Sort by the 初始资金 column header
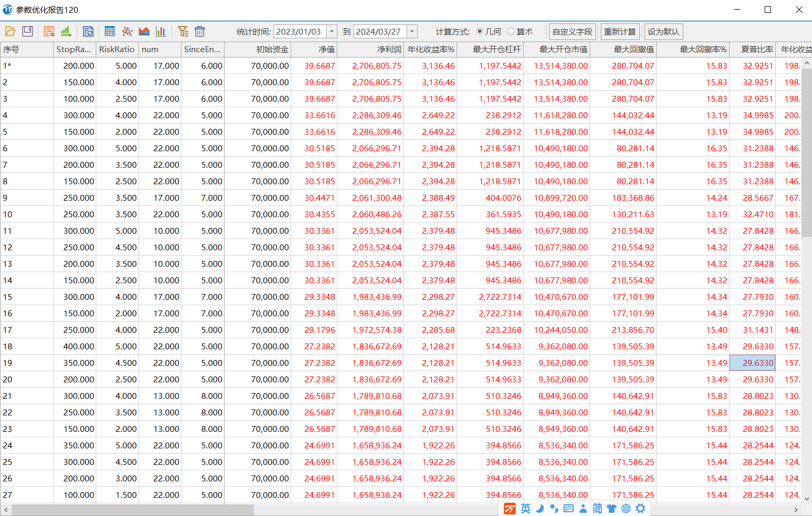Viewport: 812px width, 516px height. pos(258,50)
